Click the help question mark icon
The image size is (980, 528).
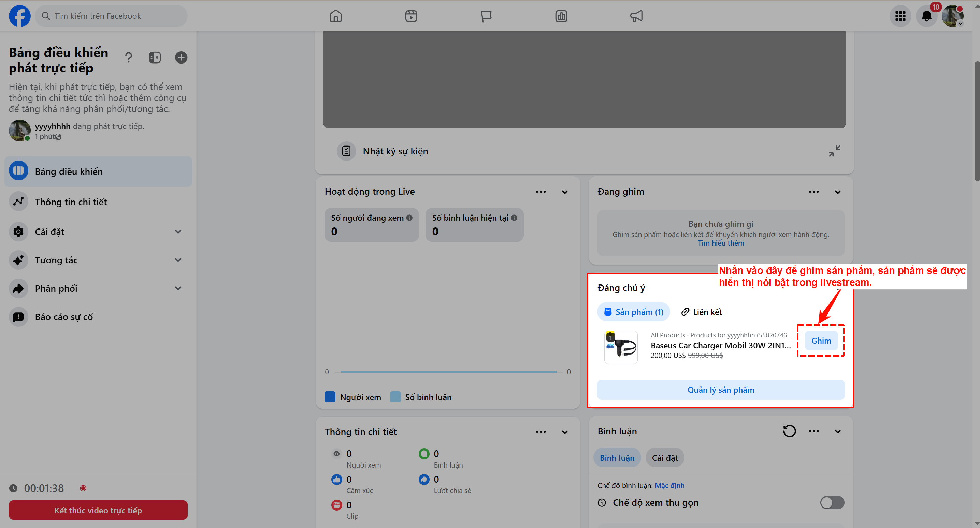click(x=129, y=57)
